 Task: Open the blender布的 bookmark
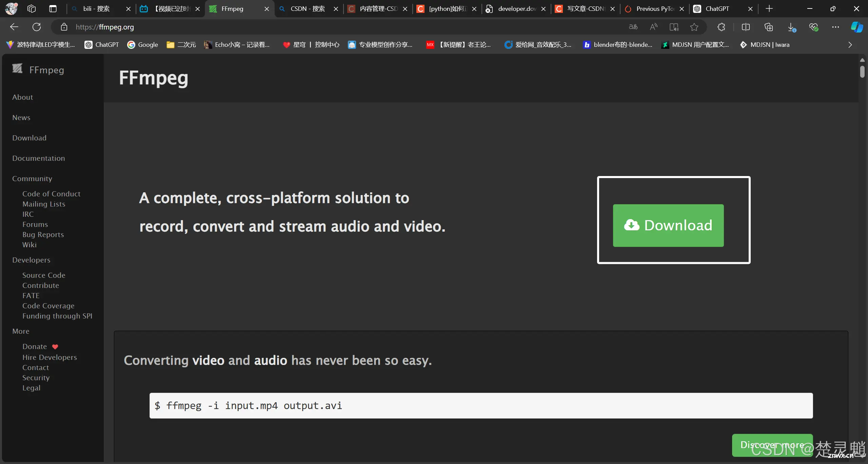tap(618, 44)
